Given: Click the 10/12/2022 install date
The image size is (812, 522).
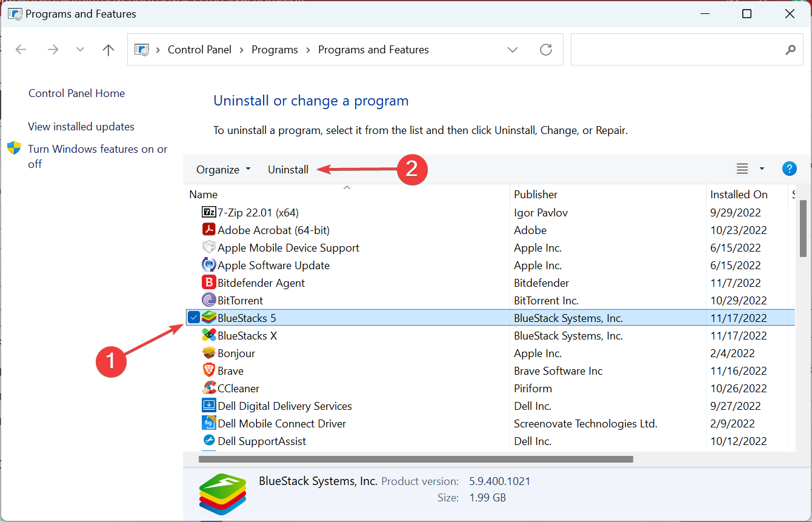Looking at the screenshot, I should pyautogui.click(x=739, y=441).
